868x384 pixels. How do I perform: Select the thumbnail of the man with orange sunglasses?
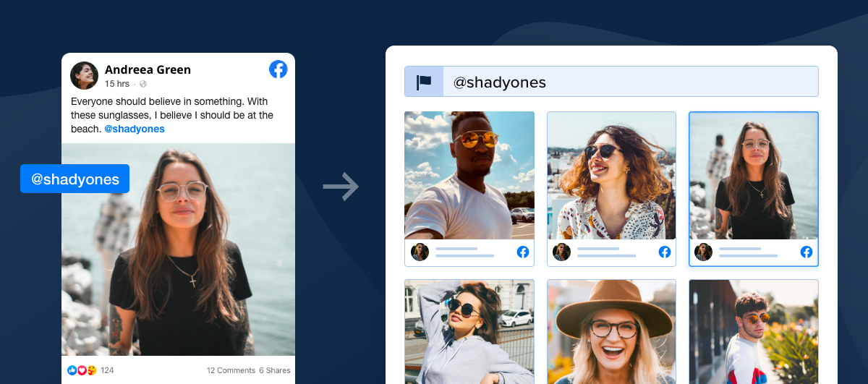(469, 175)
